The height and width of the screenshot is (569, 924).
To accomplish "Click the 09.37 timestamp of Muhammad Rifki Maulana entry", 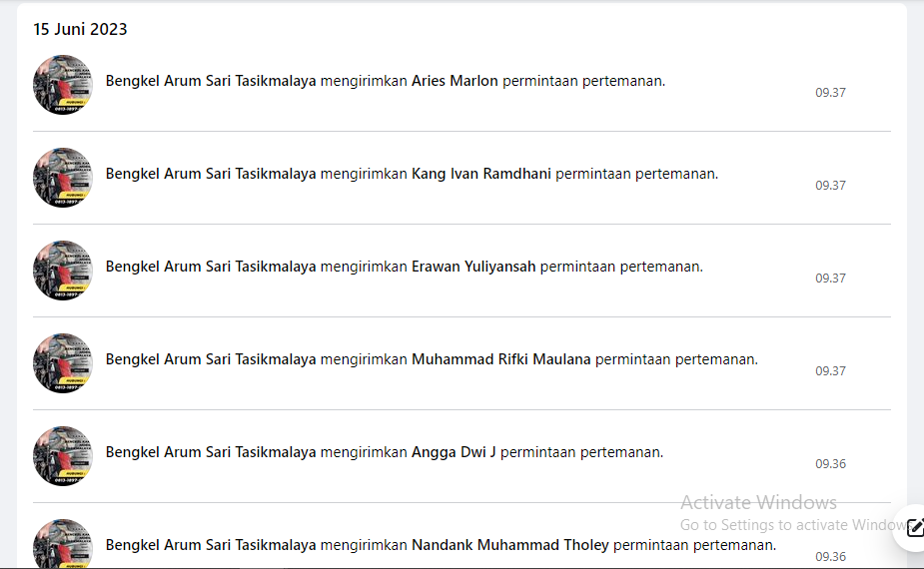I will (x=830, y=371).
